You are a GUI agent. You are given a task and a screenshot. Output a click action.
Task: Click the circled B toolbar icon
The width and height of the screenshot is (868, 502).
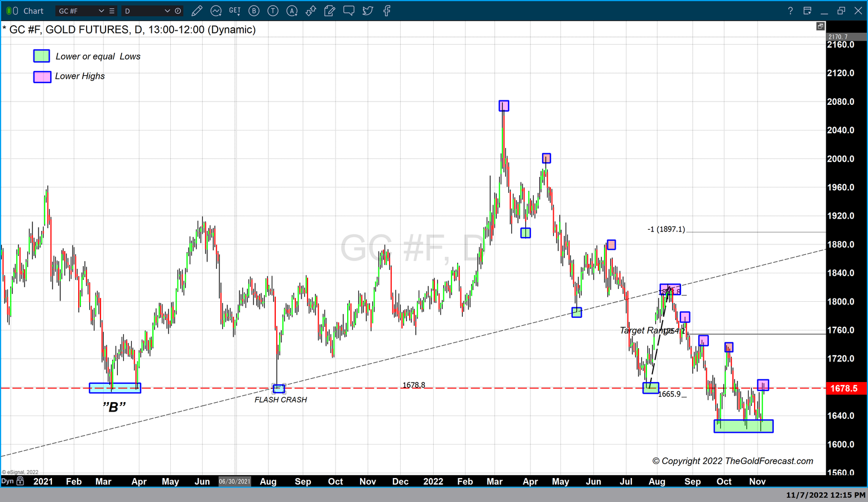(254, 11)
